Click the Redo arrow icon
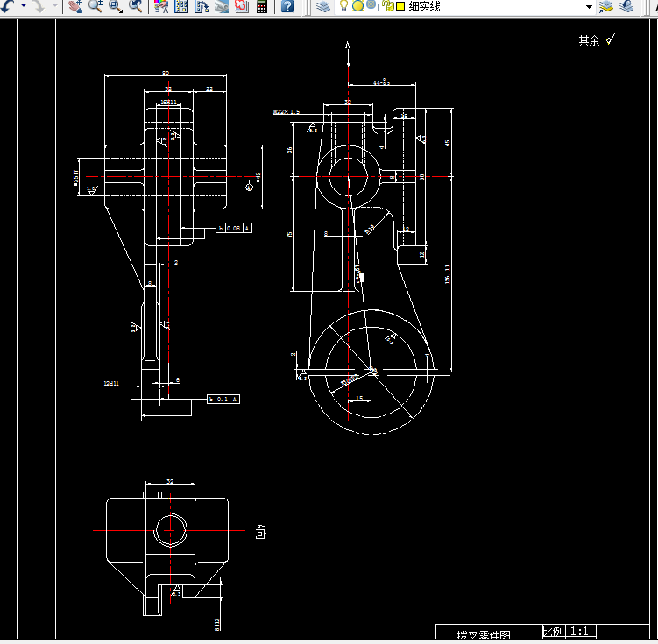The width and height of the screenshot is (658, 644). pos(39,6)
